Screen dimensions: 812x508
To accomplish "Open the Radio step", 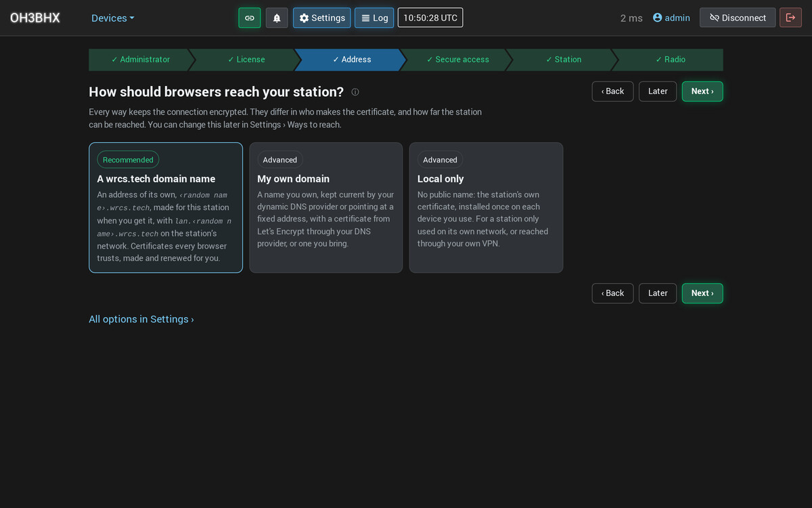I will (671, 60).
